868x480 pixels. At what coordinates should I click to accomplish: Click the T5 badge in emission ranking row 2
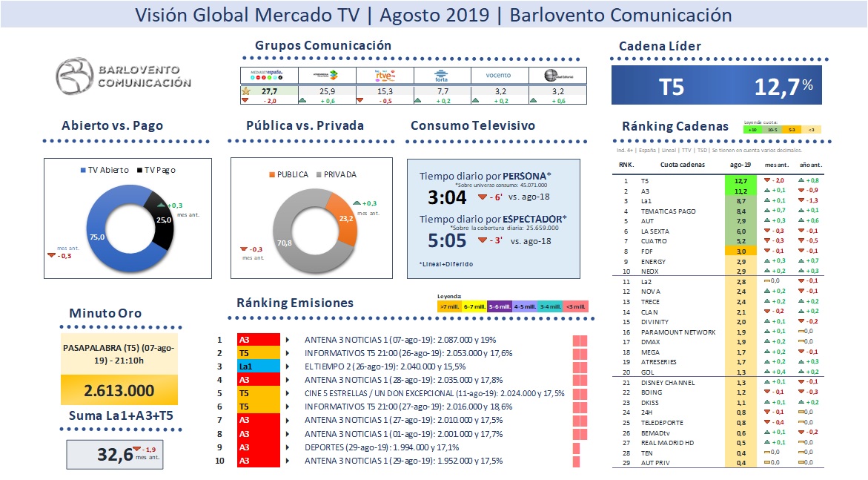coord(259,353)
